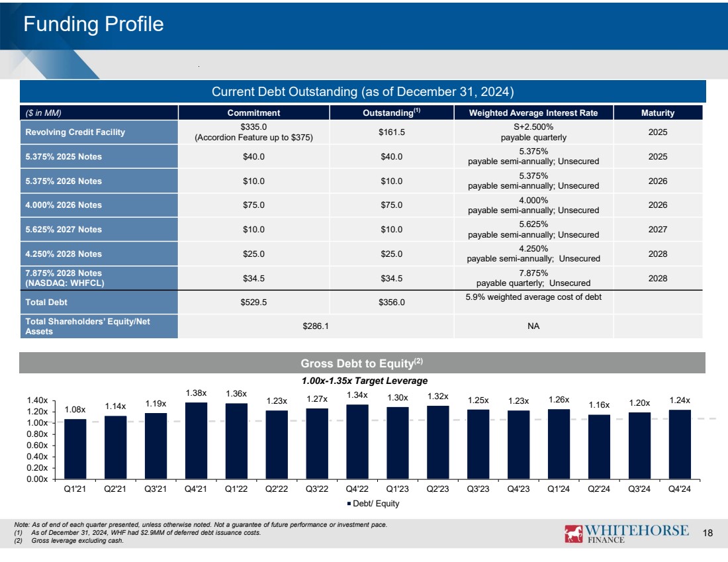The image size is (728, 562).
Task: Select the '4.000% 2026 Notes' row label
Action: click(64, 205)
